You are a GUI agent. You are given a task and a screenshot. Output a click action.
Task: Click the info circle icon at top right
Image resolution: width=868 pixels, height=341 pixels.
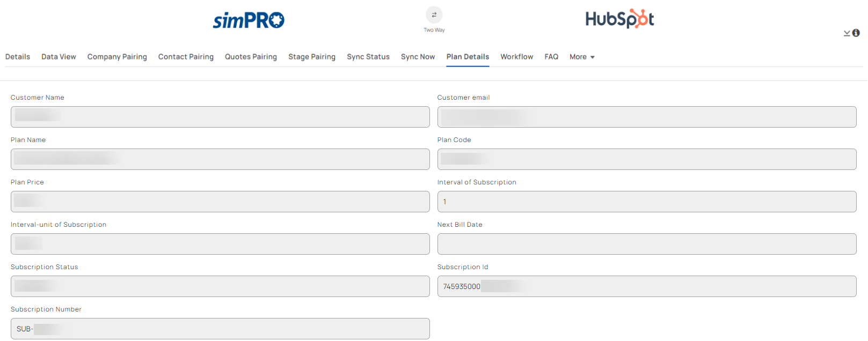(x=856, y=33)
